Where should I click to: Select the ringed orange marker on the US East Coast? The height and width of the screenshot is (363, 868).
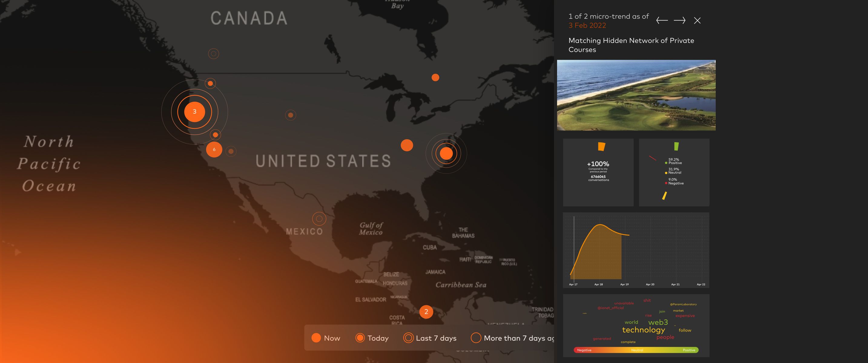click(x=446, y=154)
